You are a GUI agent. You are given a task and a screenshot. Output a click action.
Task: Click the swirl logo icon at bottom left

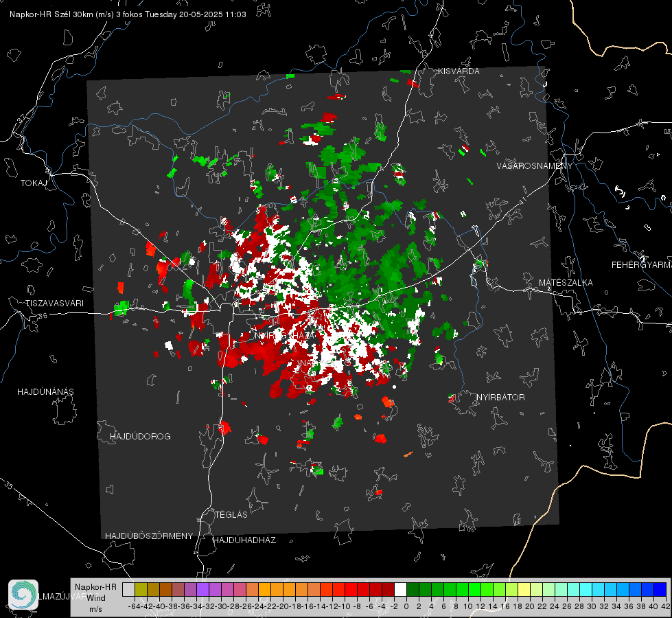pyautogui.click(x=23, y=595)
